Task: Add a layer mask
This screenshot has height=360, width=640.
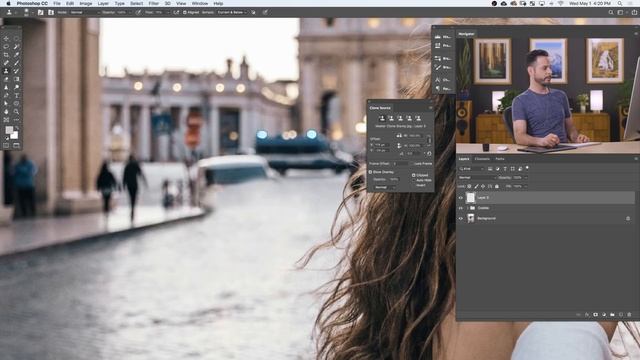Action: tap(595, 315)
